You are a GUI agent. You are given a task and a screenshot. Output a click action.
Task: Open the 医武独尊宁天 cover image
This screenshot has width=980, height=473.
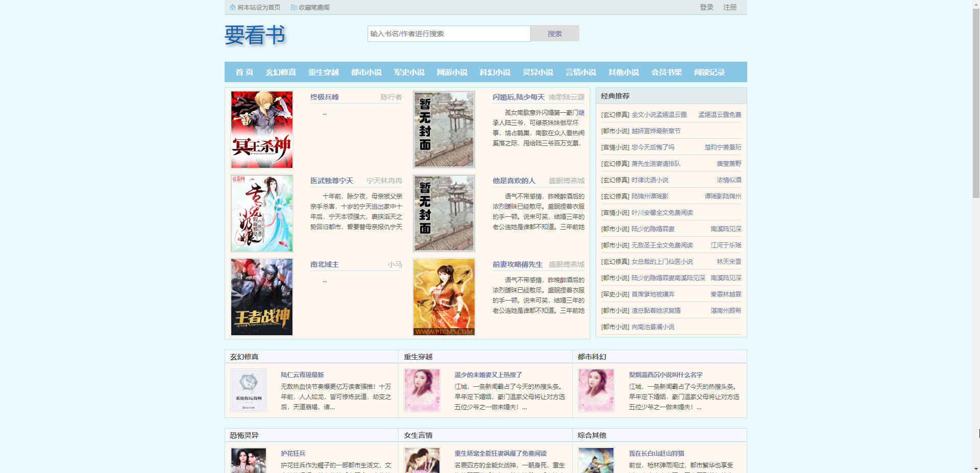[x=262, y=213]
